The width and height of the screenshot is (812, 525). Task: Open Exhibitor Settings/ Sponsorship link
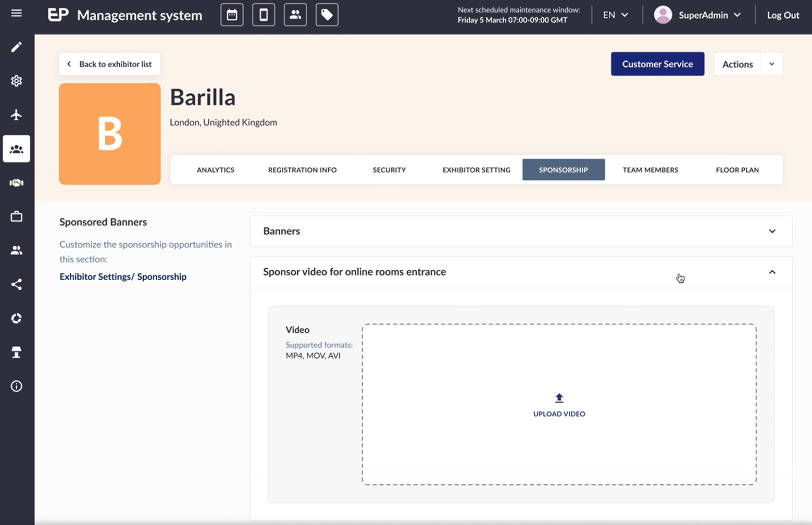(123, 277)
